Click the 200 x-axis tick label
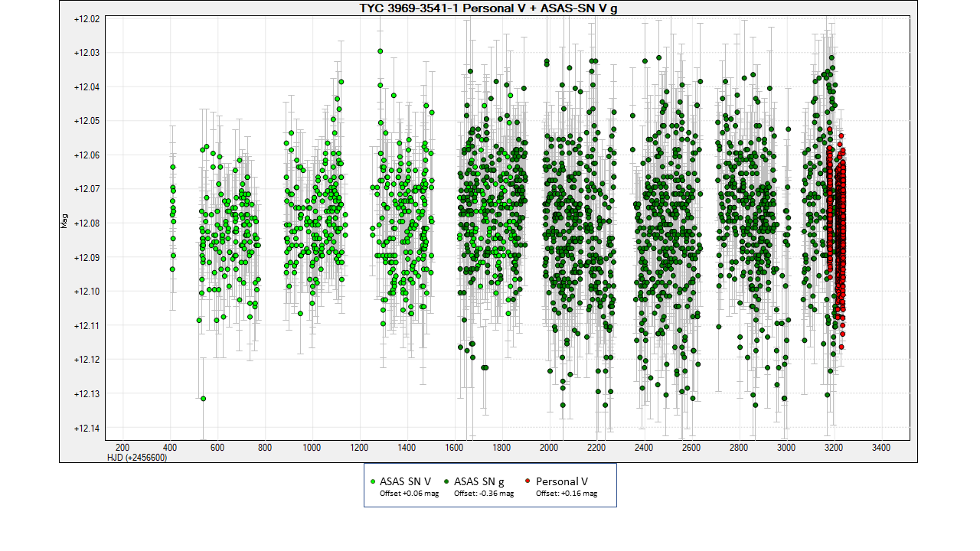Screen dimensions: 980x551 click(122, 447)
